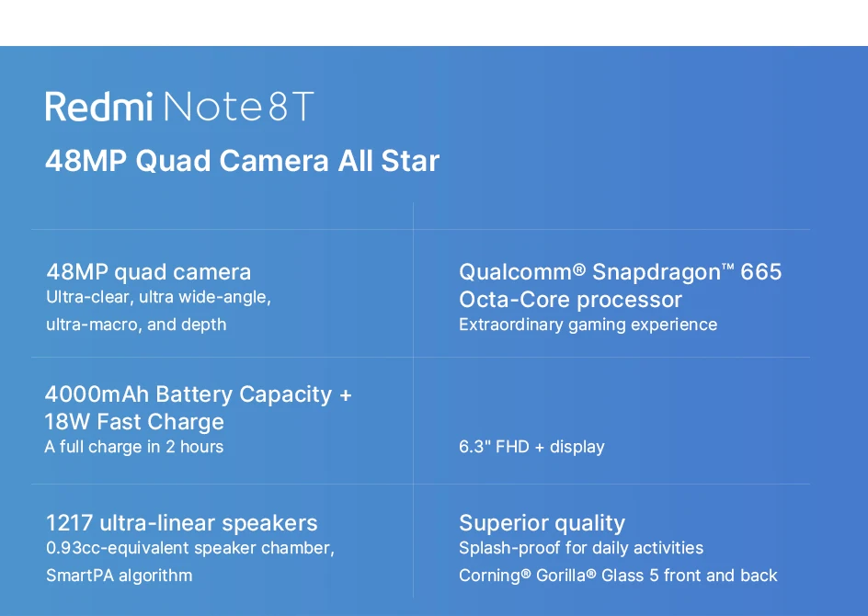Click the 0.93cc-equivalent speaker chamber line
This screenshot has height=616, width=868.
(190, 548)
